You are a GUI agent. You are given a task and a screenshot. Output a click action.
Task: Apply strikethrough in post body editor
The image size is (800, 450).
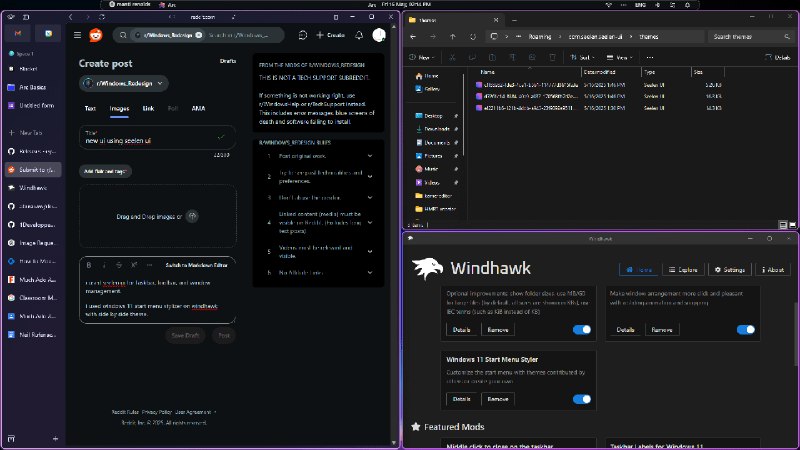(118, 265)
